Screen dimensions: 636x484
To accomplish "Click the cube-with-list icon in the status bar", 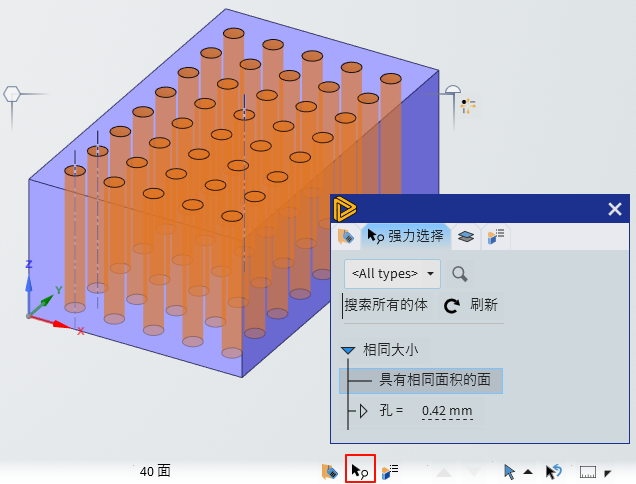I will (x=390, y=471).
